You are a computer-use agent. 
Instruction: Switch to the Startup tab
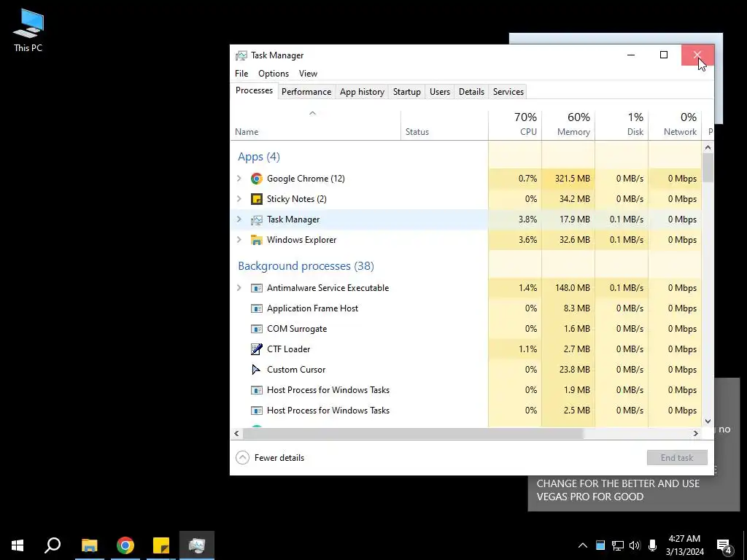tap(407, 91)
